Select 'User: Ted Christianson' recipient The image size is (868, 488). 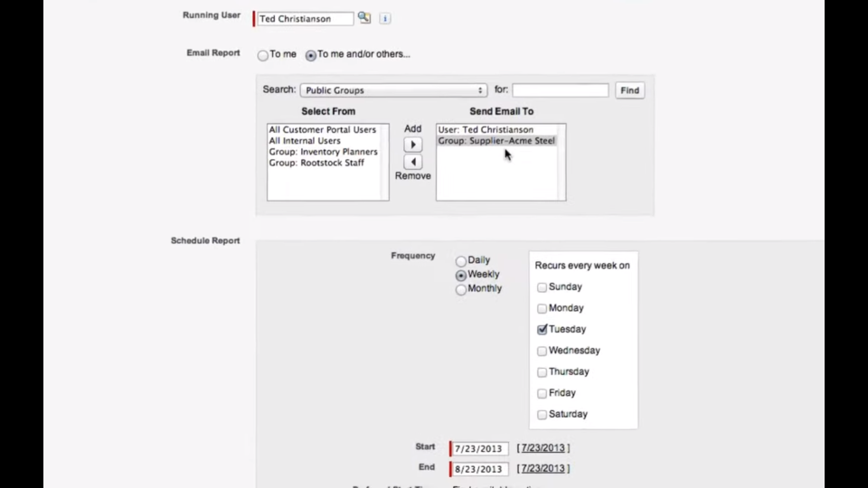pyautogui.click(x=486, y=129)
